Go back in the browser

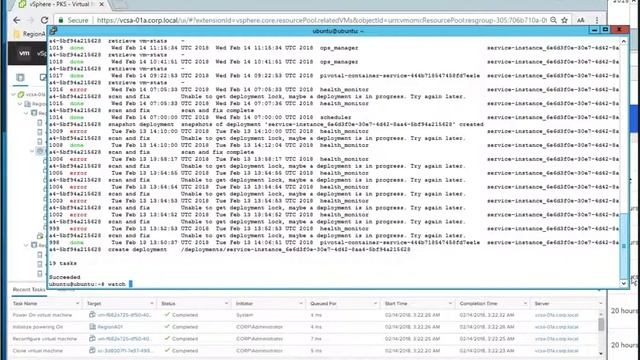click(x=16, y=20)
